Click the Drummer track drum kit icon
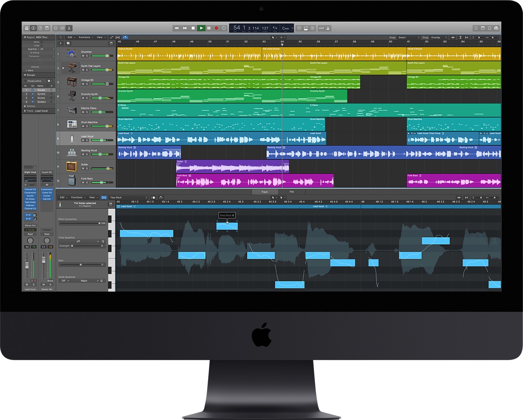The height and width of the screenshot is (420, 523). tap(72, 53)
